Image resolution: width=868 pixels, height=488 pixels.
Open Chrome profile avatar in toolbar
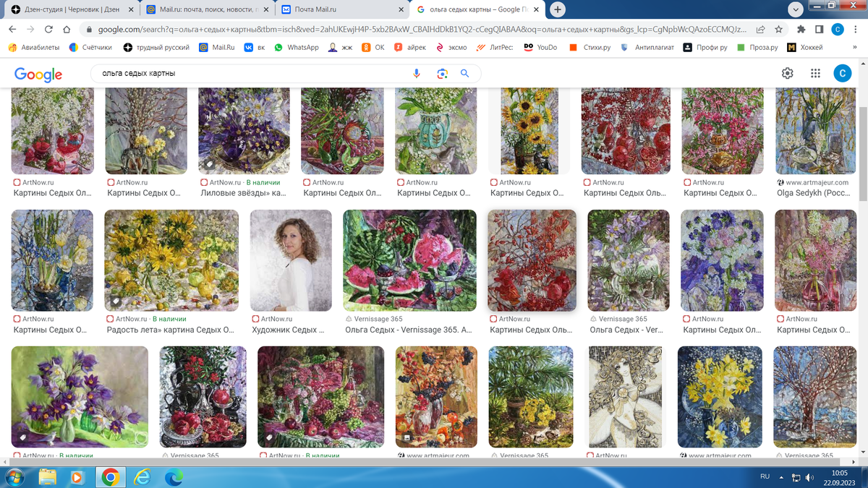(x=838, y=30)
